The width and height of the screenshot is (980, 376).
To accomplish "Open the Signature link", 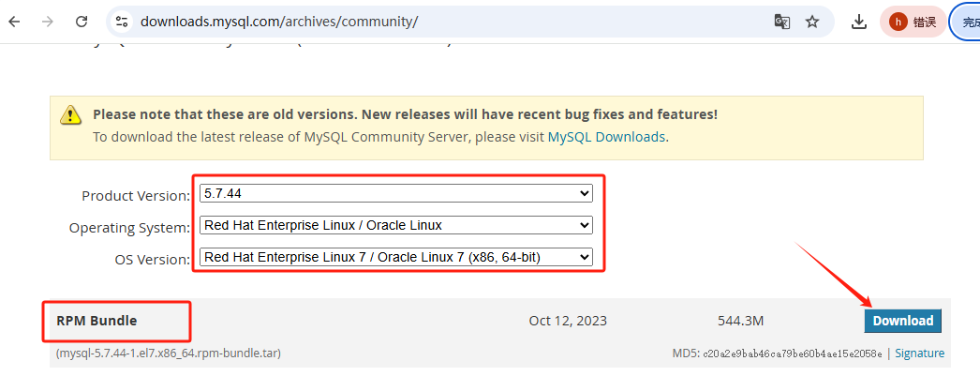I will [919, 353].
